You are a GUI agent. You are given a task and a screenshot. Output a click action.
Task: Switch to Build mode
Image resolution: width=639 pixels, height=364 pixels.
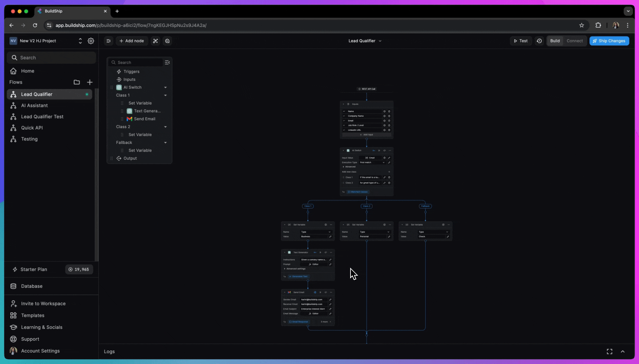point(555,41)
